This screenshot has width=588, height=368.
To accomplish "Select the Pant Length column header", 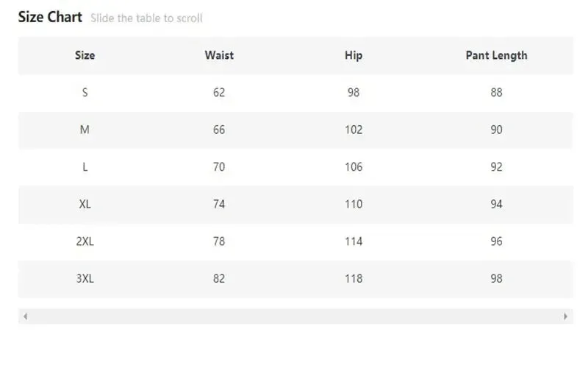I will [496, 56].
